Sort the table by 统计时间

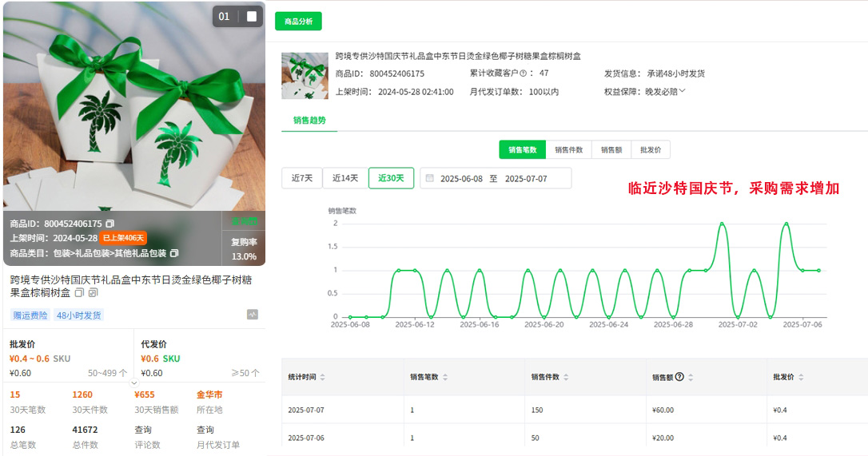point(323,377)
